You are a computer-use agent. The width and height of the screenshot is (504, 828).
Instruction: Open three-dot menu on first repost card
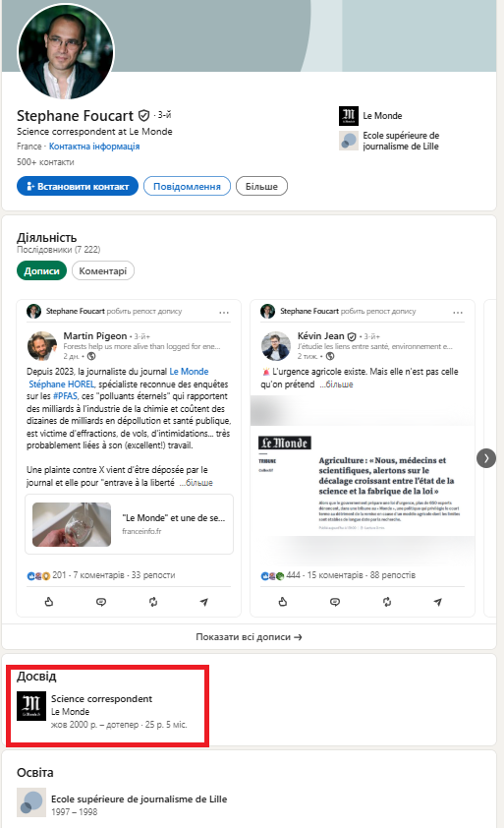click(x=224, y=312)
